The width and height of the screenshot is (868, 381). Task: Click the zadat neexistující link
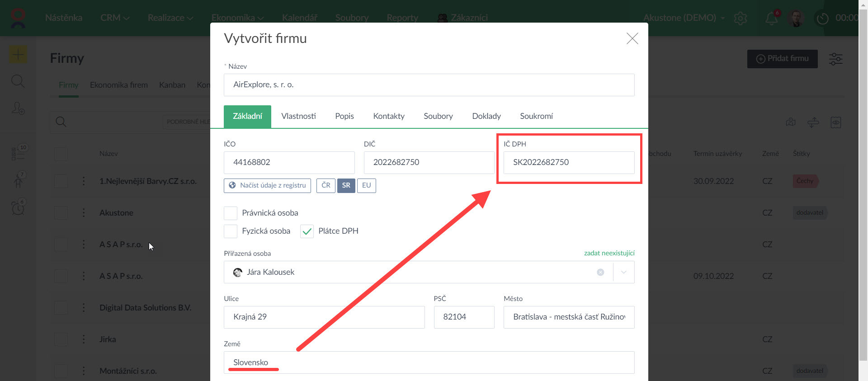(x=609, y=253)
